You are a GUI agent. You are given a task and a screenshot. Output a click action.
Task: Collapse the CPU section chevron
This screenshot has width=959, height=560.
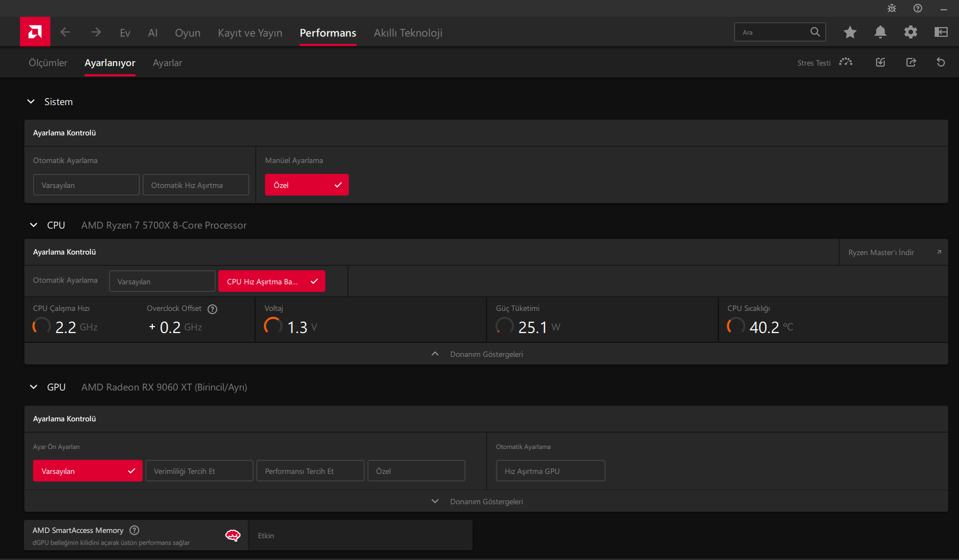click(x=34, y=225)
